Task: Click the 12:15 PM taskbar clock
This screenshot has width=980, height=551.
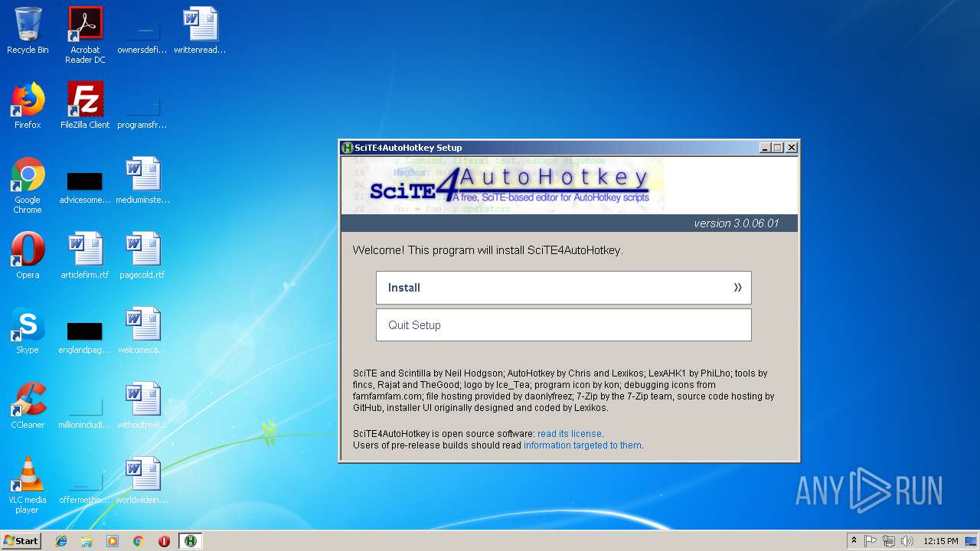Action: [941, 541]
